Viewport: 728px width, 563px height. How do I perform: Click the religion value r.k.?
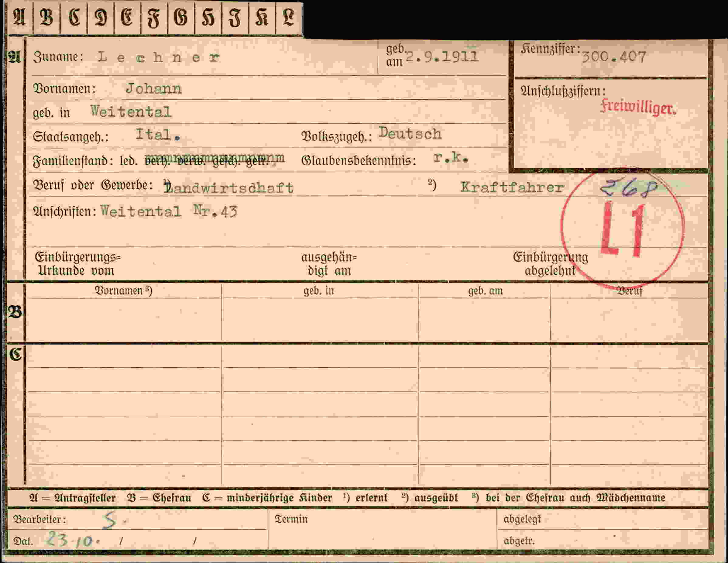[451, 158]
